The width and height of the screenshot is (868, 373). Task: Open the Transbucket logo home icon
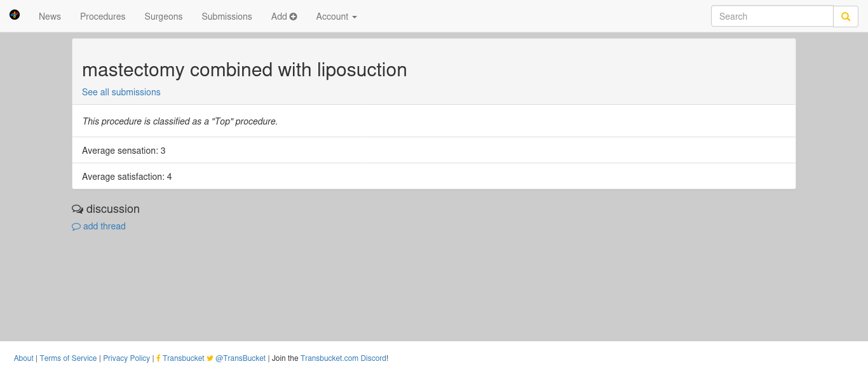coord(15,15)
